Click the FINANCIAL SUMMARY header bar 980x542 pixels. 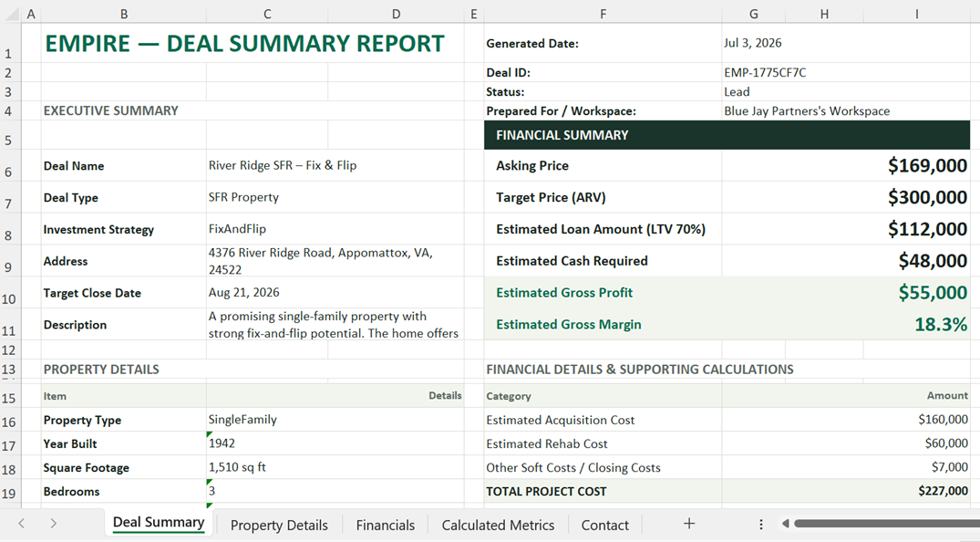[x=727, y=135]
